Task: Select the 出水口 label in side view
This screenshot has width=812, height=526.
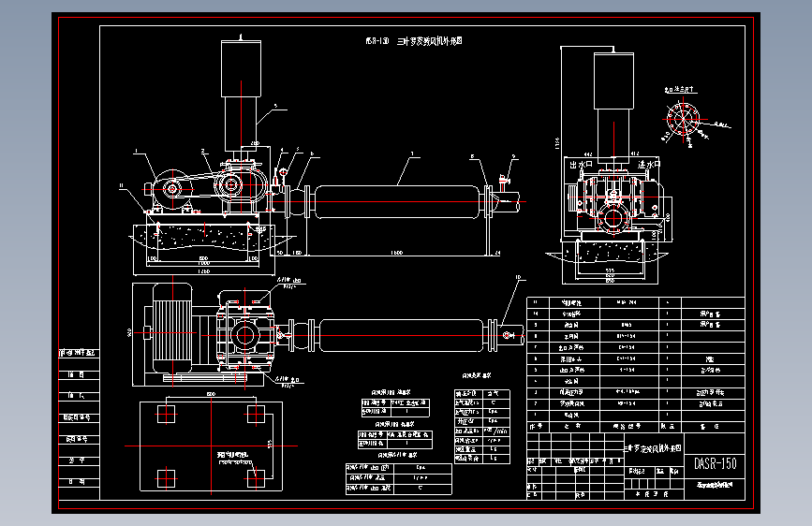Action: (x=581, y=164)
